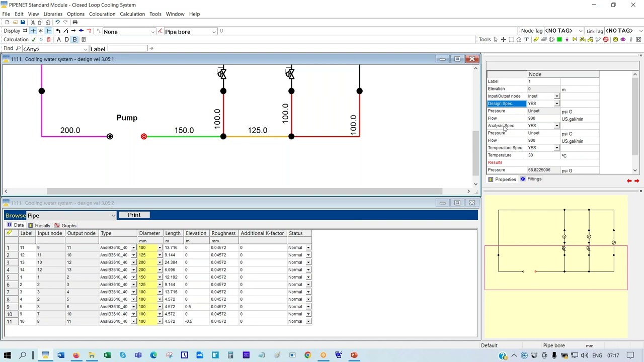
Task: Select the green square component tool
Action: pos(559,39)
